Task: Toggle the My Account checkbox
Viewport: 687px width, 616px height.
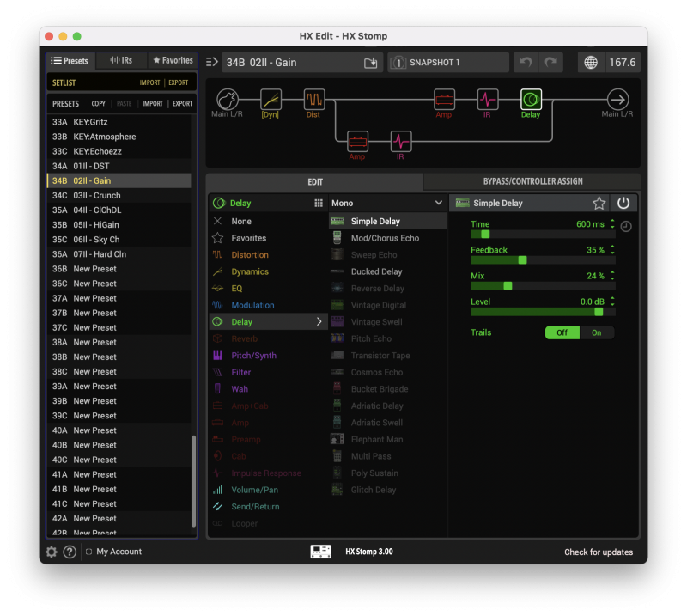Action: [89, 552]
